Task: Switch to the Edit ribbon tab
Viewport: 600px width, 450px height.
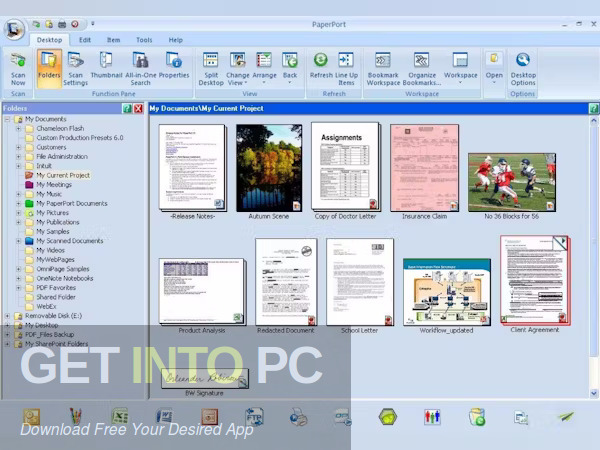Action: 85,40
